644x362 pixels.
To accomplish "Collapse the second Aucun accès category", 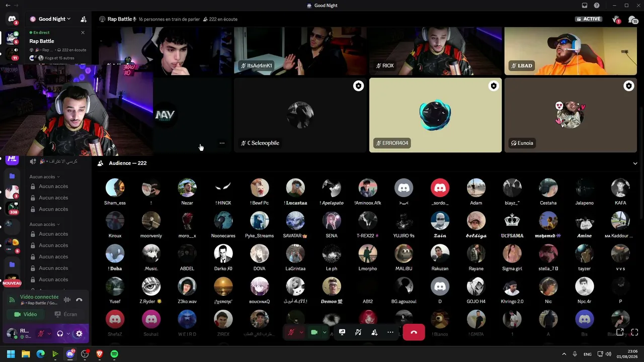I will pos(44,224).
